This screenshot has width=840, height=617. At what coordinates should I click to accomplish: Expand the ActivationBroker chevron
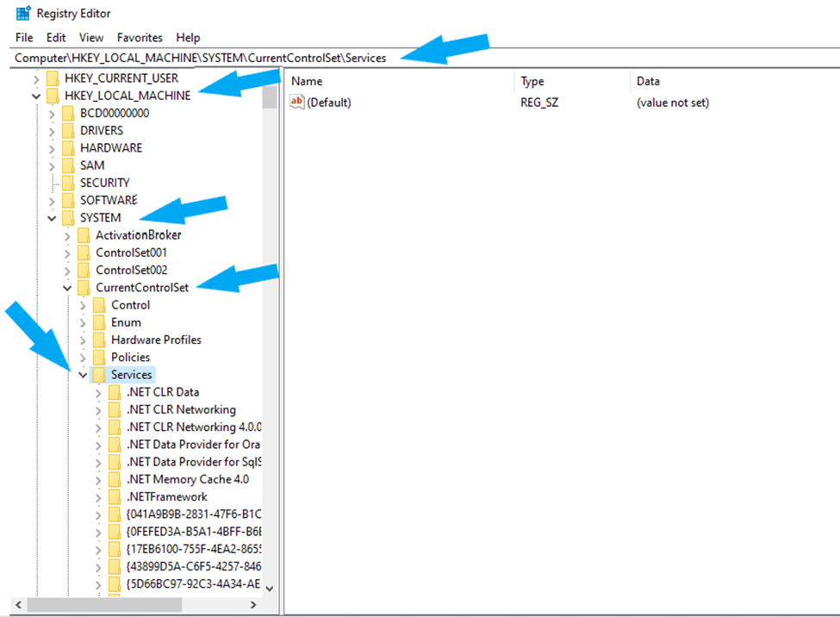[x=67, y=236]
